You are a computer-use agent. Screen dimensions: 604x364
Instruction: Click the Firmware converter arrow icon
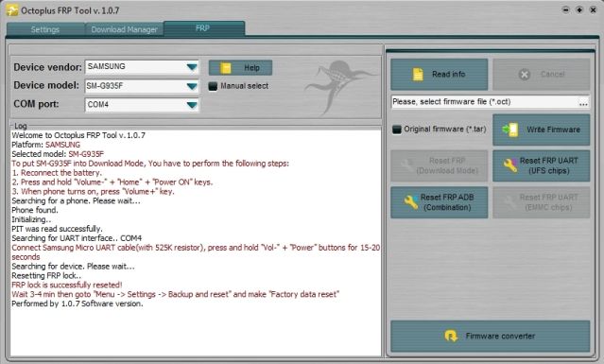pos(451,336)
